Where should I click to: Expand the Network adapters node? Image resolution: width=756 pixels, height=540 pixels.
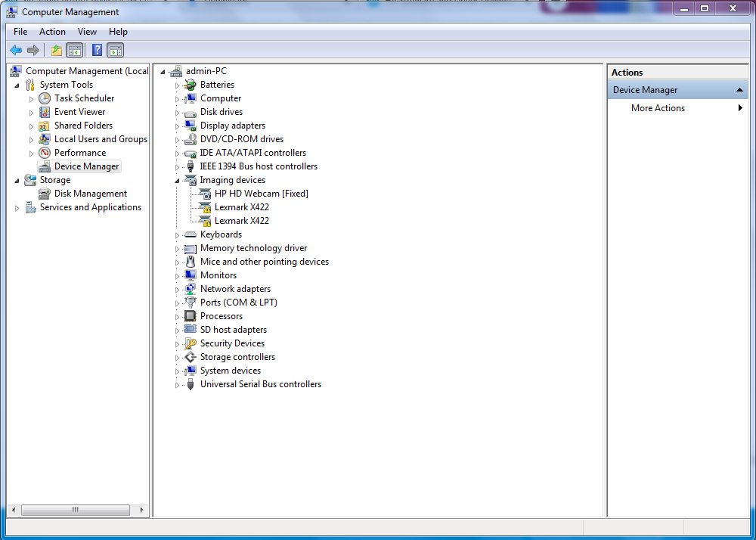(178, 288)
